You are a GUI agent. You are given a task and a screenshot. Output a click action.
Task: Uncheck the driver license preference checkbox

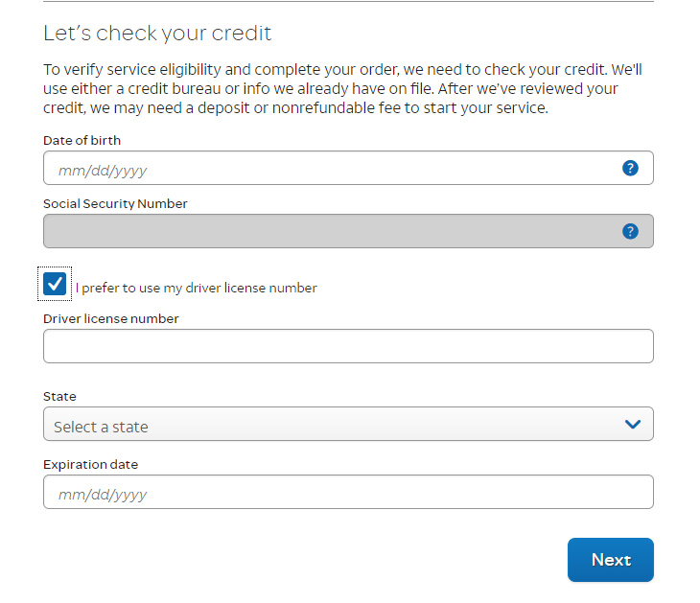(55, 284)
